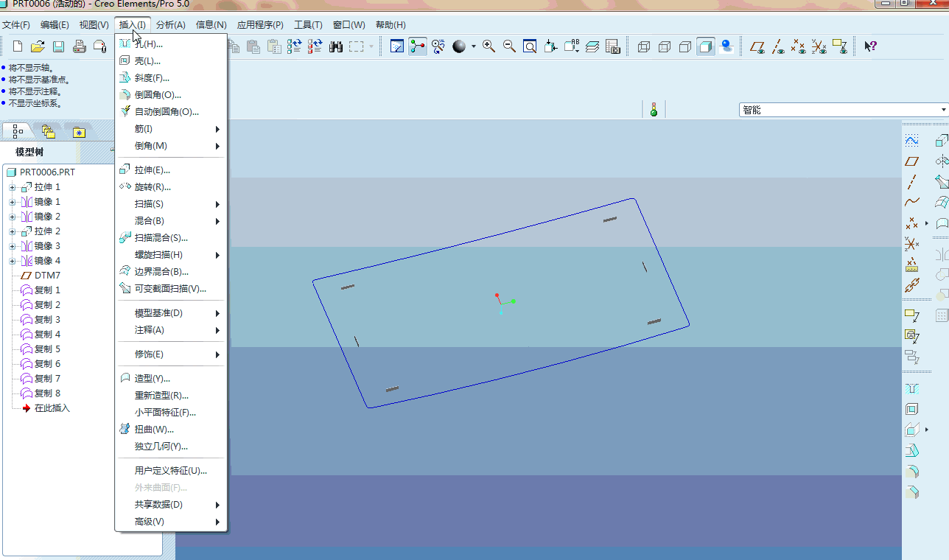Switch to the folder browser tab
949x560 pixels.
(49, 132)
